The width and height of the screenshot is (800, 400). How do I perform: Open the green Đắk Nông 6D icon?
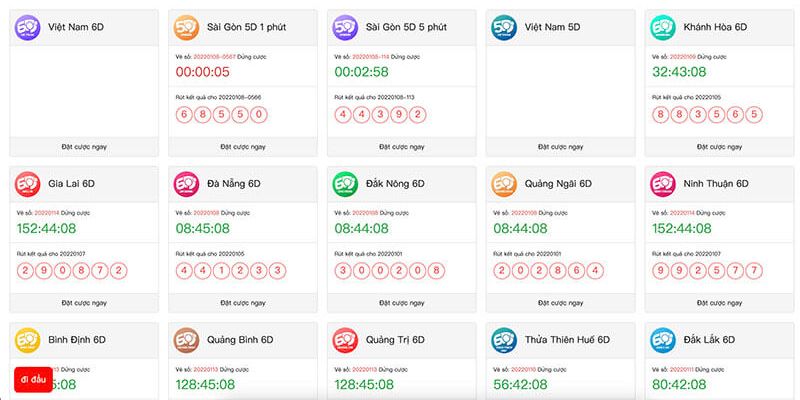click(x=345, y=184)
